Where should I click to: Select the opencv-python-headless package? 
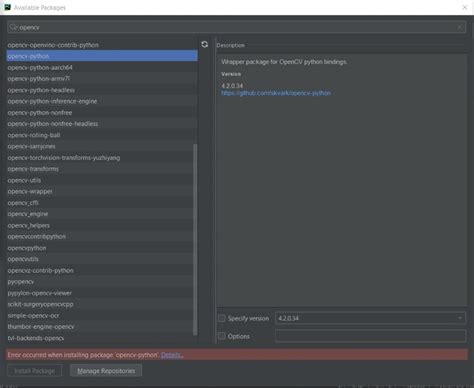tap(102, 90)
